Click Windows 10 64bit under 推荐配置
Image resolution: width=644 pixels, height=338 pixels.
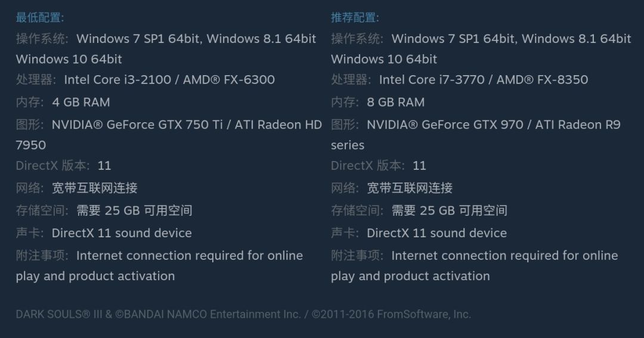pyautogui.click(x=384, y=60)
